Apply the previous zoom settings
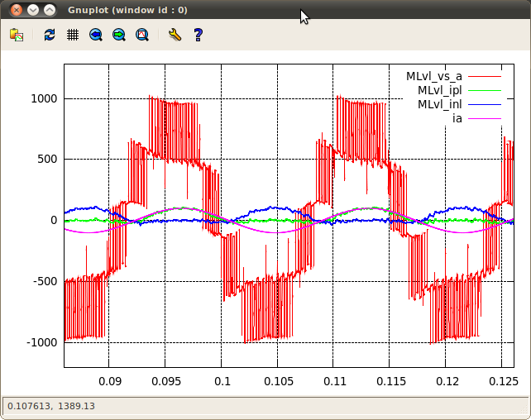 click(x=96, y=35)
